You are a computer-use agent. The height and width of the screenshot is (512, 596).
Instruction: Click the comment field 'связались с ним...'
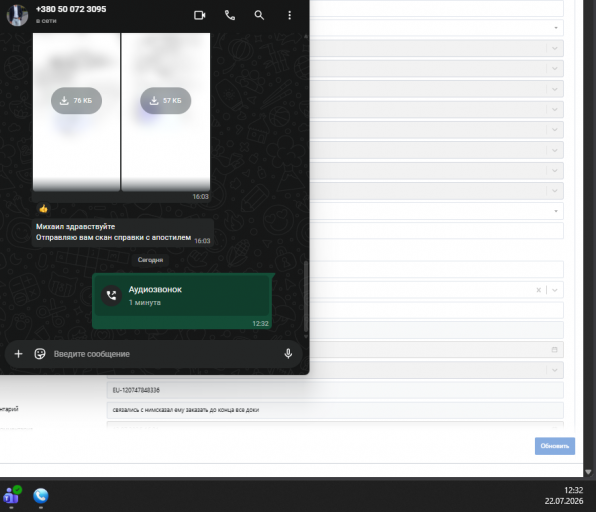coord(335,410)
